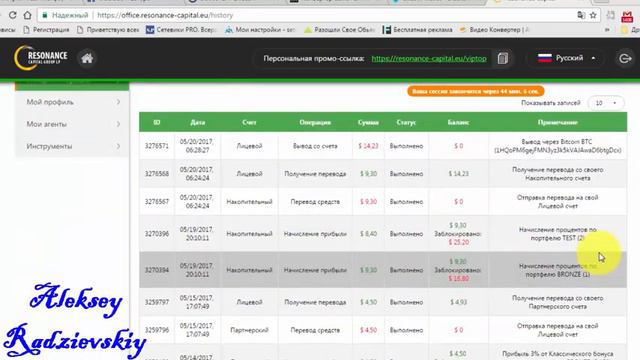
Task: Reload the page with browser refresh icon
Action: pyautogui.click(x=12, y=15)
